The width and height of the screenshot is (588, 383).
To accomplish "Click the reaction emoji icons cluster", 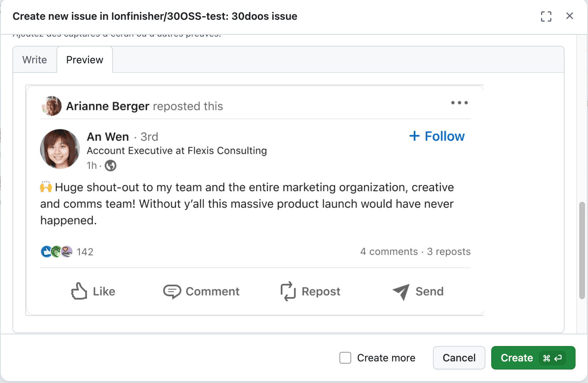I will point(56,252).
